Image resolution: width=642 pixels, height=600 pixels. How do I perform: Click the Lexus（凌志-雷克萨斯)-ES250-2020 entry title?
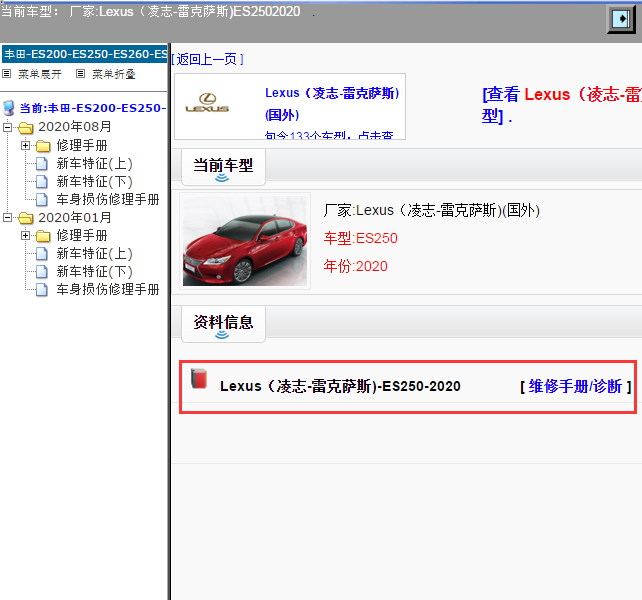340,386
